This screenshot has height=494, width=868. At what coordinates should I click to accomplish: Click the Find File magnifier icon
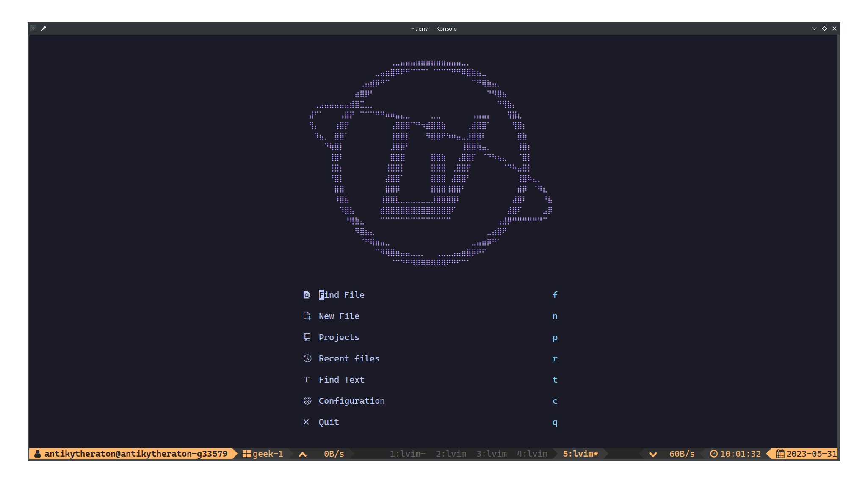[x=307, y=295]
